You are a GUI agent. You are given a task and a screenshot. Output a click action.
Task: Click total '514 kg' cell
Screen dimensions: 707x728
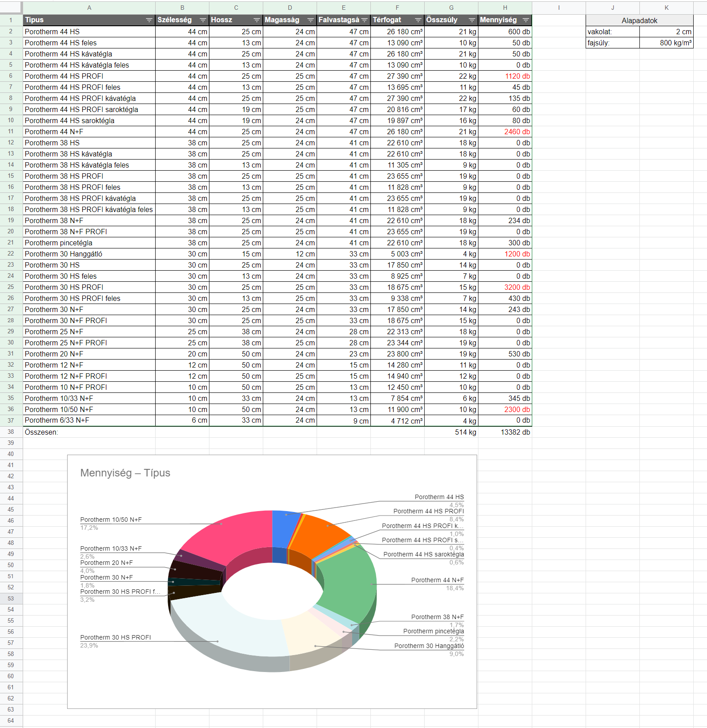(x=451, y=432)
